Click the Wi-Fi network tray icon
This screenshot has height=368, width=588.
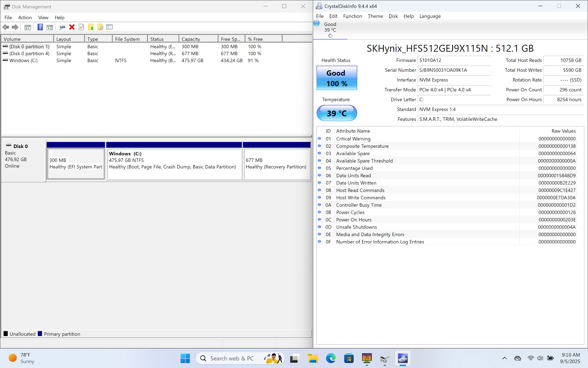point(531,358)
